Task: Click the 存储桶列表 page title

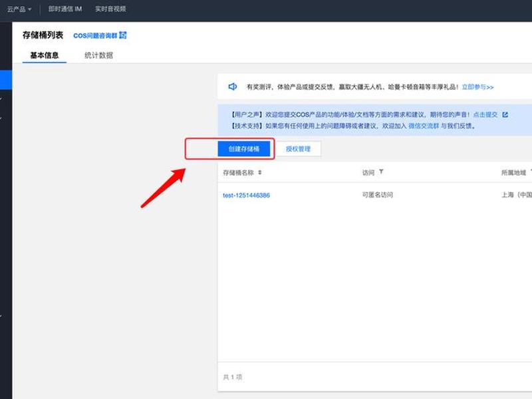Action: pos(43,35)
